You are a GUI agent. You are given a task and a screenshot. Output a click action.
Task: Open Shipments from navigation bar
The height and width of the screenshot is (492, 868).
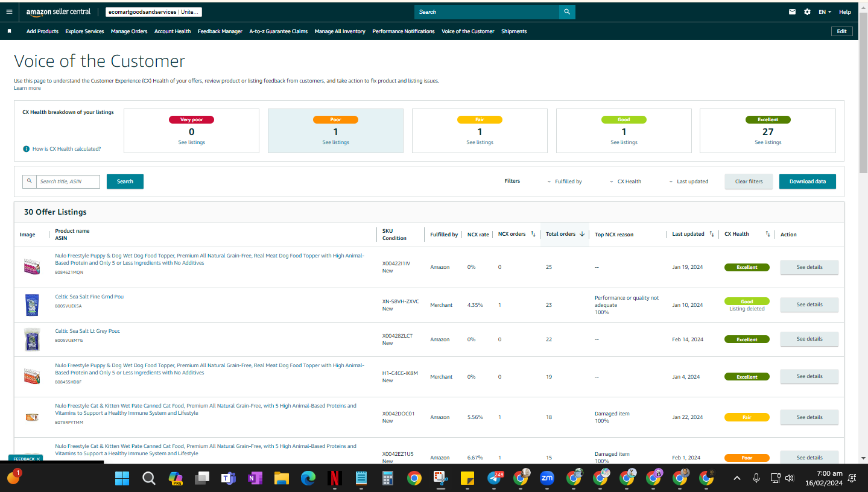514,31
